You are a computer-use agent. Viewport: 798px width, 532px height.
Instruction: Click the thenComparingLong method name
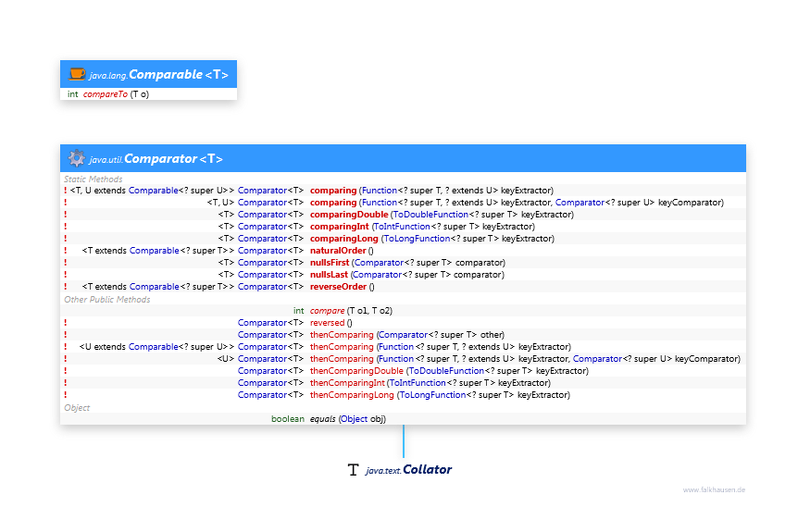(x=352, y=395)
